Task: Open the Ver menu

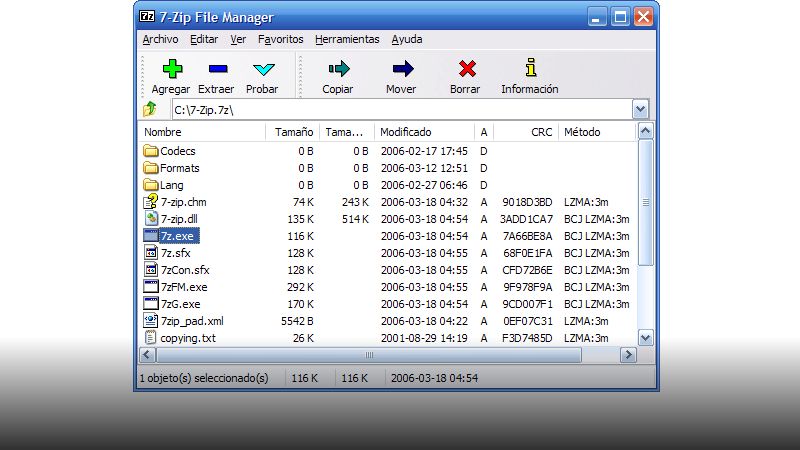Action: (x=238, y=39)
